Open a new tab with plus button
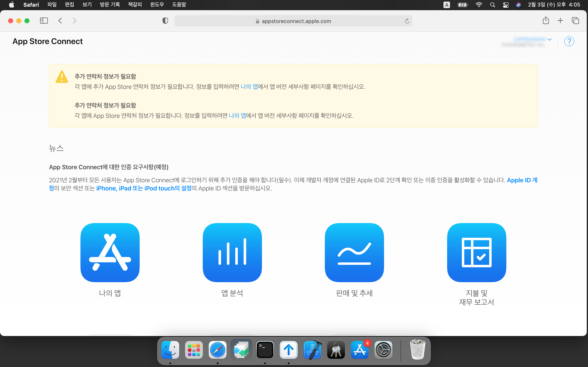This screenshot has height=367, width=588. (x=560, y=21)
